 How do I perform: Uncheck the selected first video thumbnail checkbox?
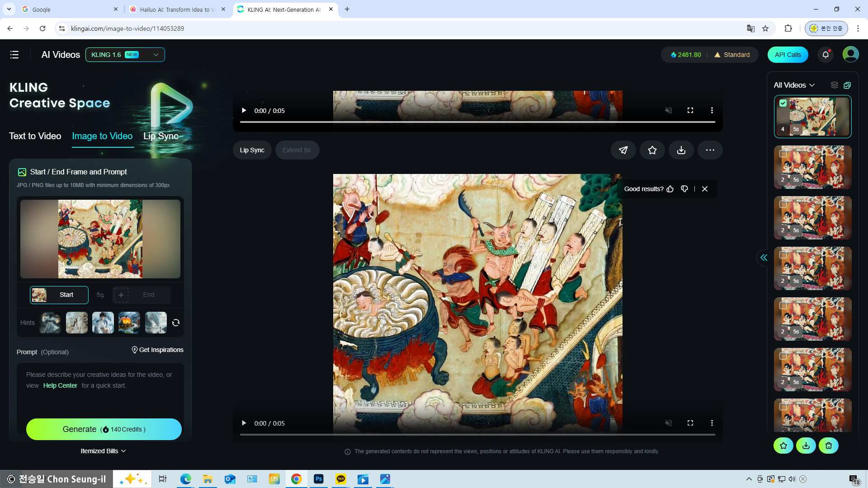(x=783, y=103)
